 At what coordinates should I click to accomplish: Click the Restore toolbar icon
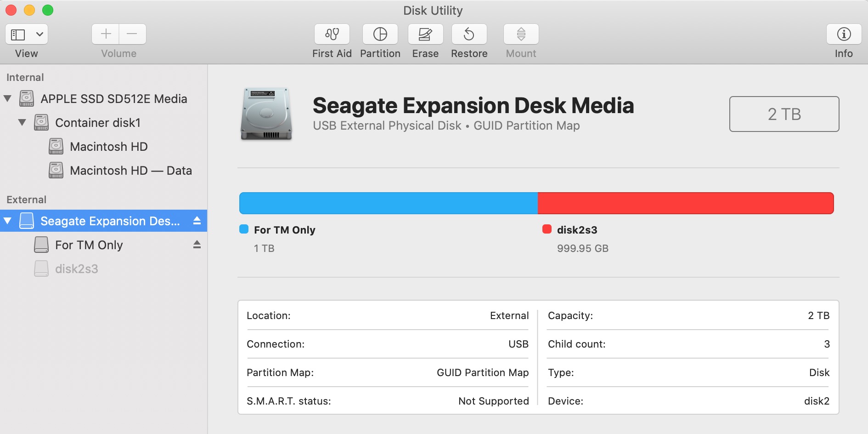click(469, 34)
